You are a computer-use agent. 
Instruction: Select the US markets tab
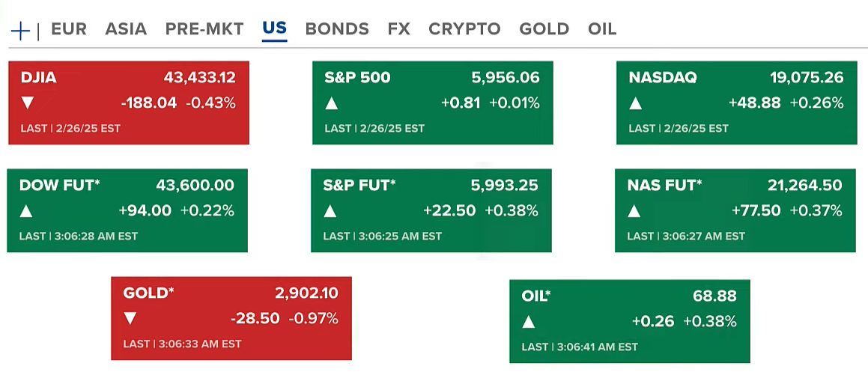(x=275, y=29)
